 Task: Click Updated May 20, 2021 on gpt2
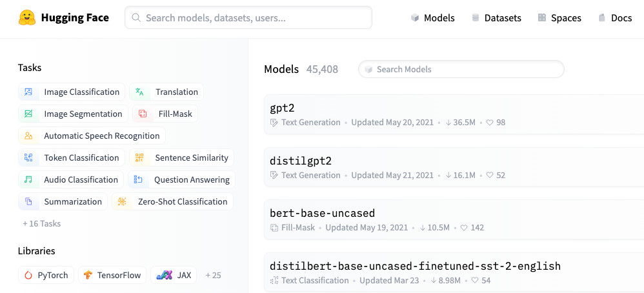click(x=392, y=123)
